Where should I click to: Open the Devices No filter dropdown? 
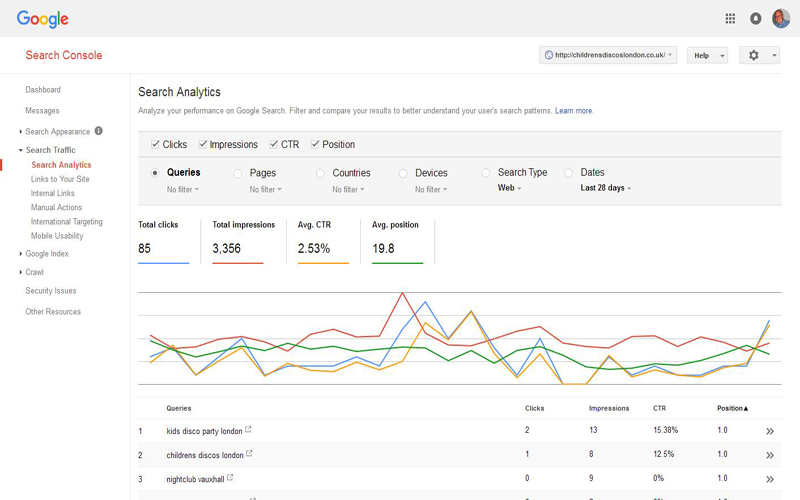(x=431, y=189)
